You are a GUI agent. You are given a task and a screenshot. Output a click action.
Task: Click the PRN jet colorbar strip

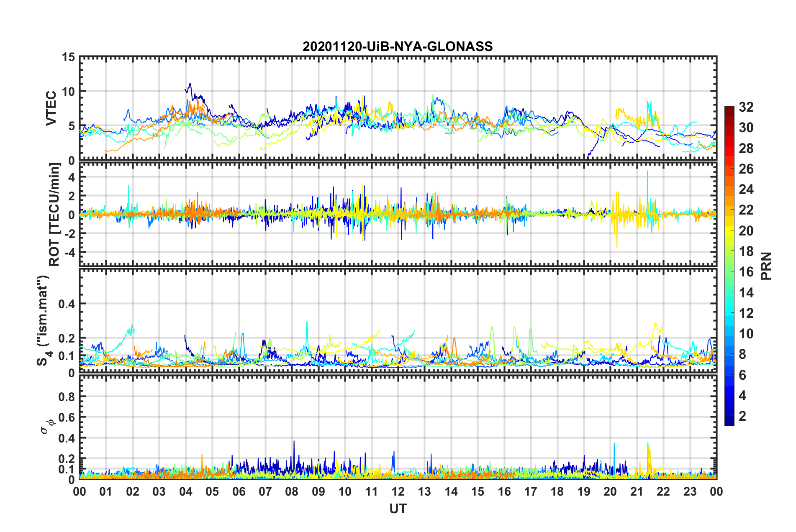729,266
